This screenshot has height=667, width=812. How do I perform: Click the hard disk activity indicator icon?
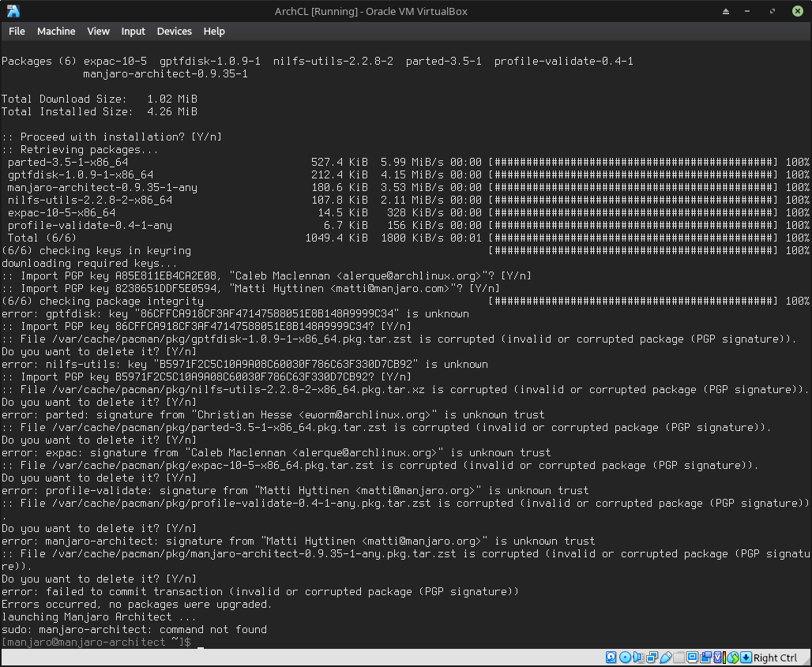click(611, 658)
